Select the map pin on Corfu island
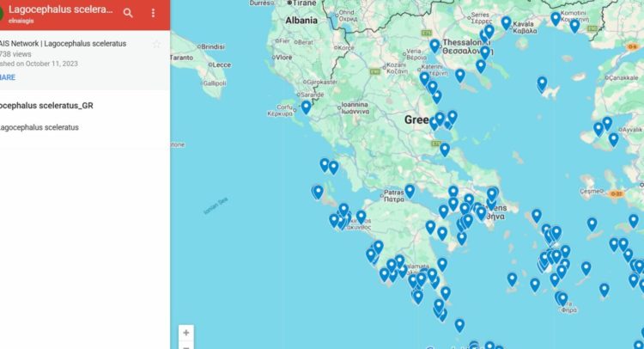 306,107
